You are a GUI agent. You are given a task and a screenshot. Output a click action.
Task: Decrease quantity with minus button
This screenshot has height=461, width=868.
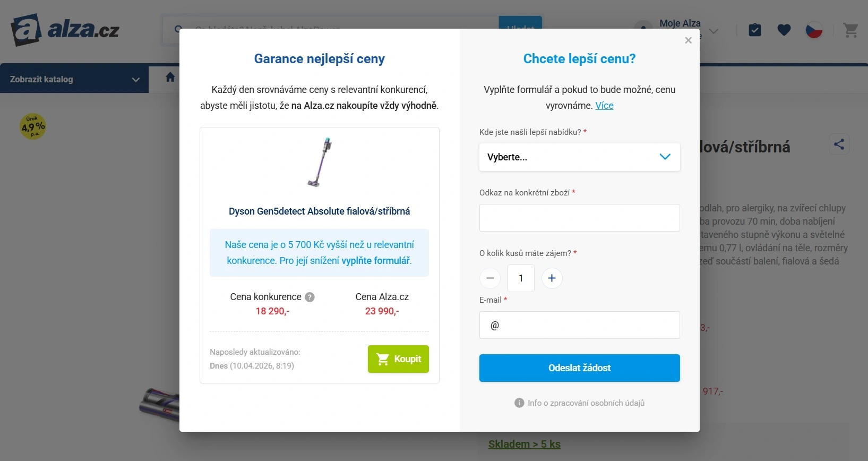[x=490, y=278]
